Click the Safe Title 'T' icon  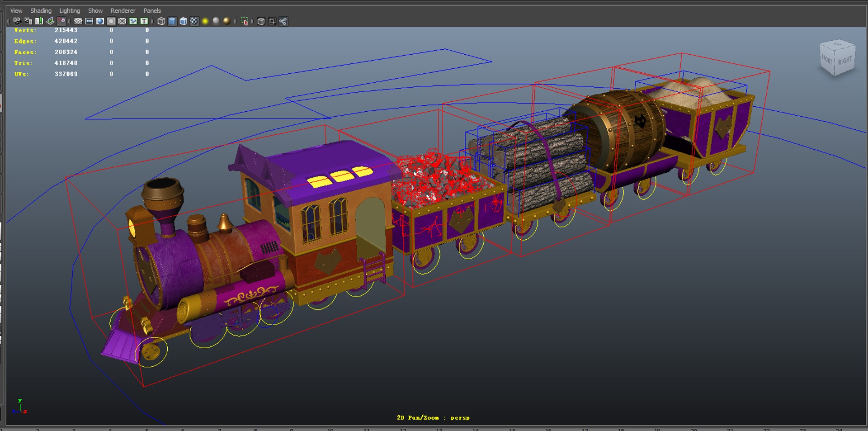tap(144, 21)
